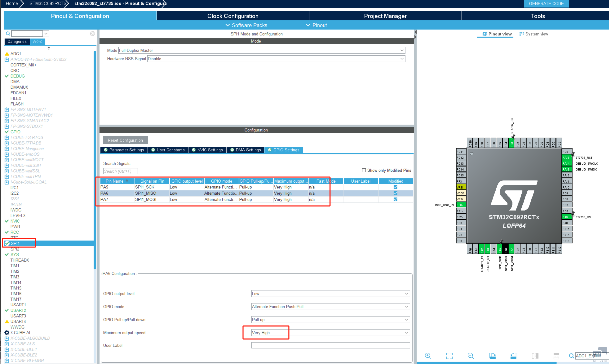Screen dimensions: 609x364
Task: Switch to Clock Configuration tab
Action: pos(233,16)
